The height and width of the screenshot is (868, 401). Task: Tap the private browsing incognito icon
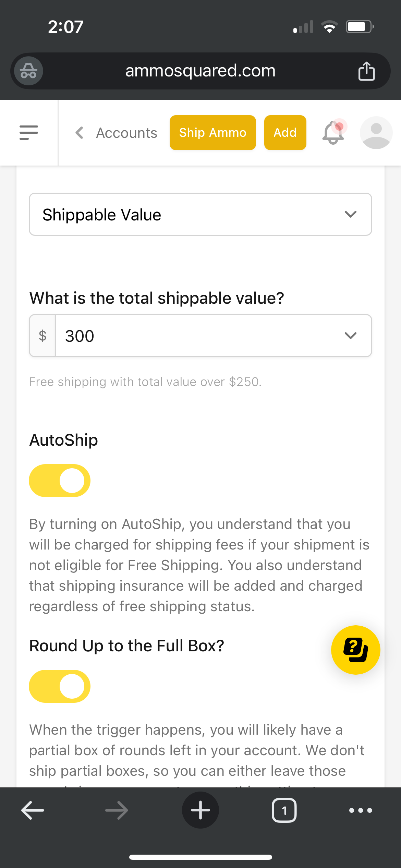point(28,71)
